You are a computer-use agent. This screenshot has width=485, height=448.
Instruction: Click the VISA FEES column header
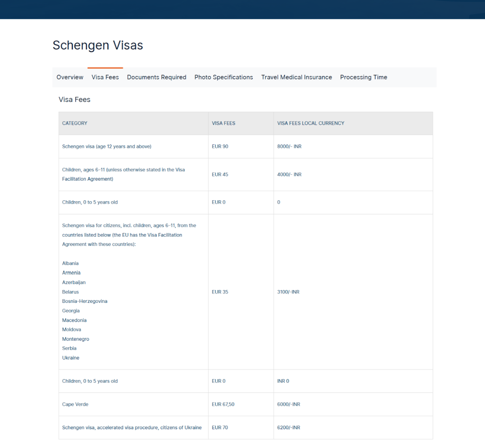[223, 123]
